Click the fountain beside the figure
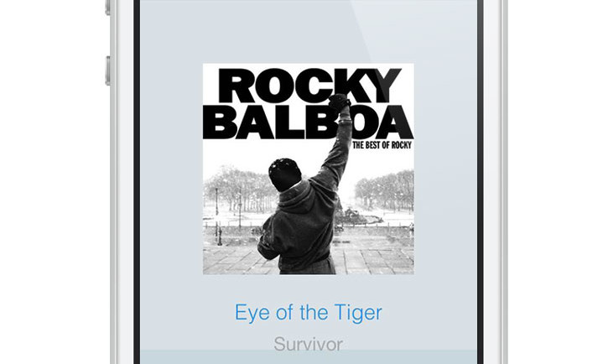The image size is (603, 364). [x=356, y=217]
